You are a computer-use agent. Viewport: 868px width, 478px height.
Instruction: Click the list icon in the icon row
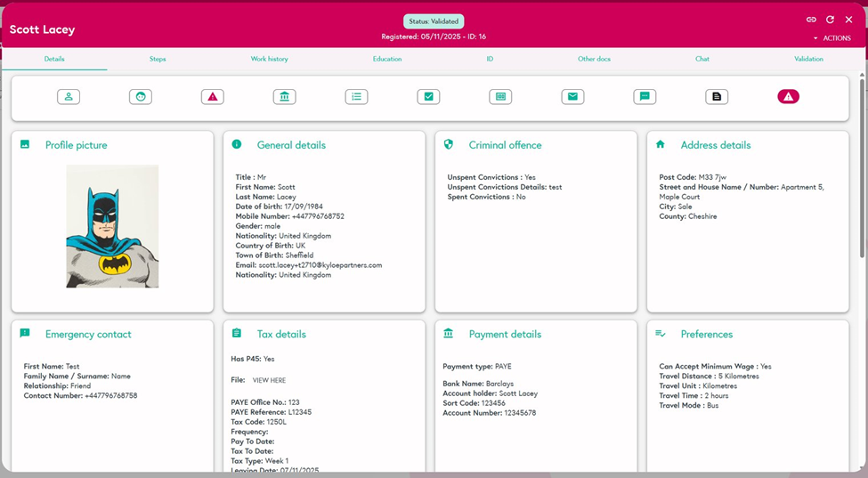(x=356, y=97)
